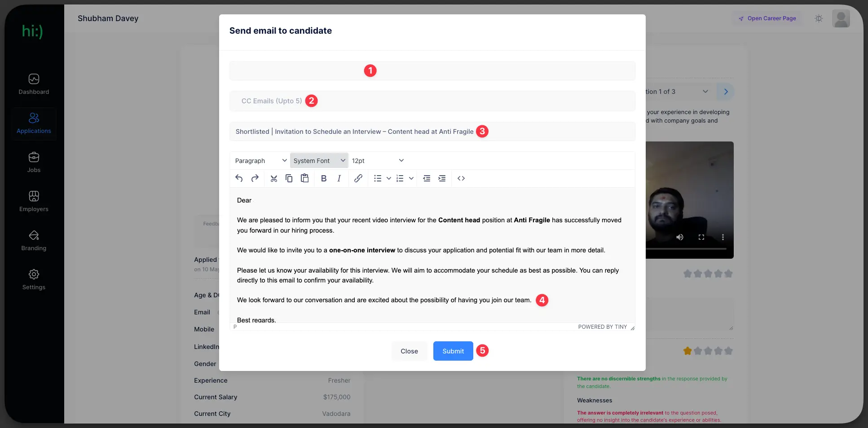868x428 pixels.
Task: Cut selected text with scissors icon
Action: pos(273,178)
